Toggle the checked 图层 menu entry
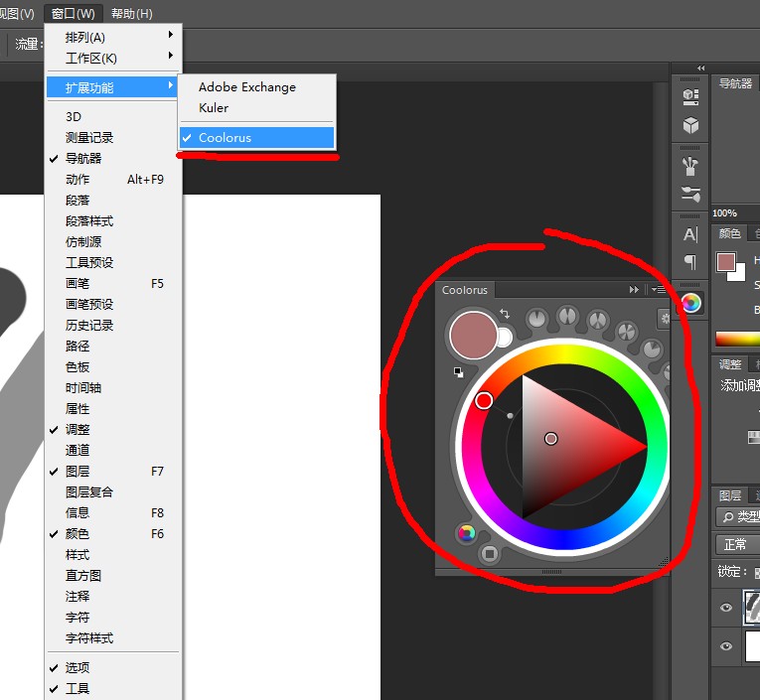Image resolution: width=760 pixels, height=700 pixels. [x=113, y=471]
